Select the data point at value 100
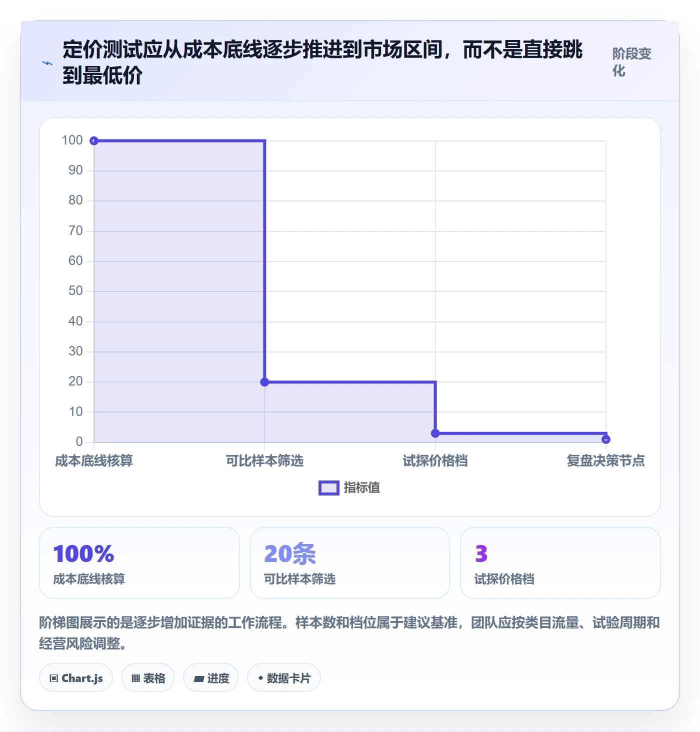Image resolution: width=700 pixels, height=732 pixels. coord(94,141)
